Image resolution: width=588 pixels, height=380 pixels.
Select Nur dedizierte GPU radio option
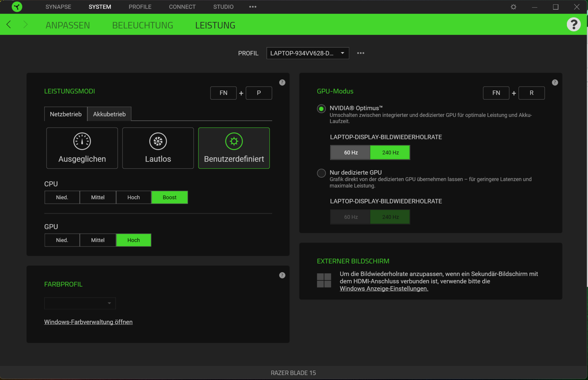tap(321, 173)
